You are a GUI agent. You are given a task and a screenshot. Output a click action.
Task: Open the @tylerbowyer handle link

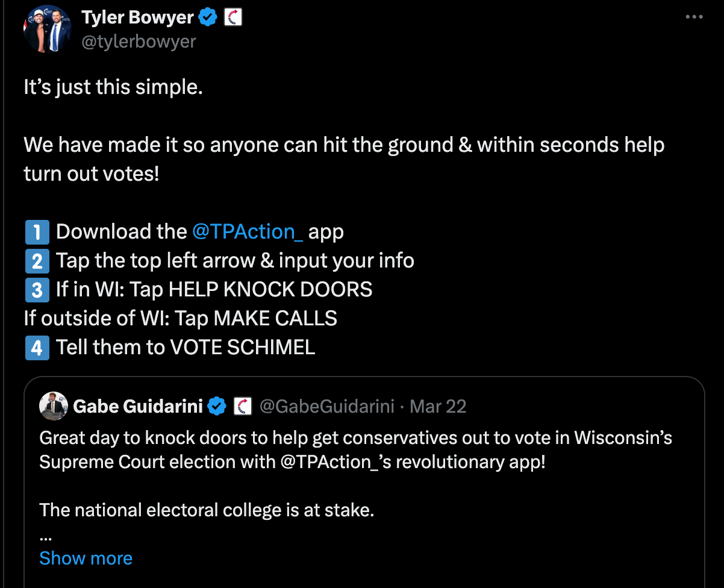coord(139,42)
